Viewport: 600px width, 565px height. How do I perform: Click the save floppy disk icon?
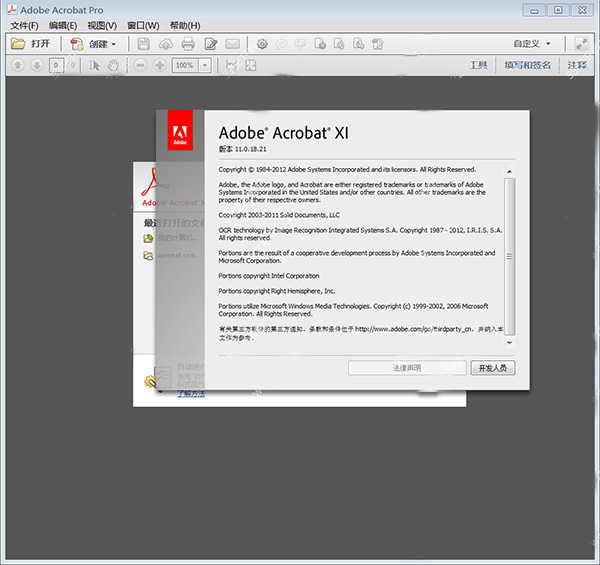pos(143,44)
